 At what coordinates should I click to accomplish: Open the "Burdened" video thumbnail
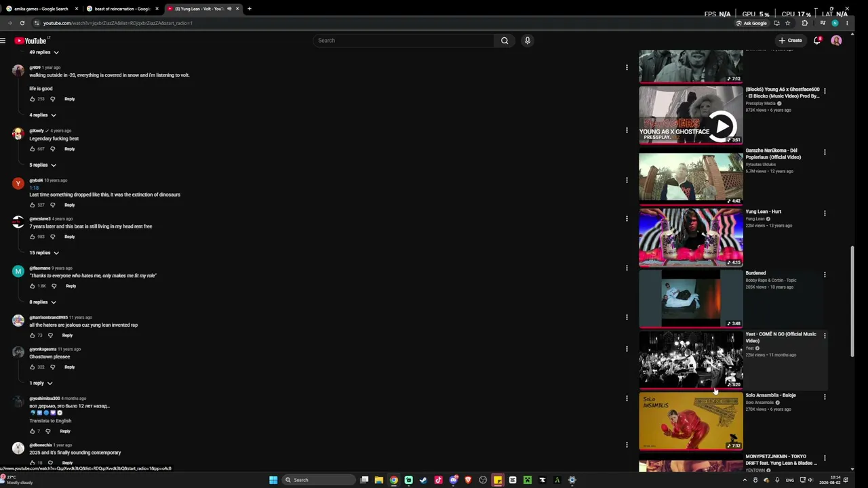691,299
